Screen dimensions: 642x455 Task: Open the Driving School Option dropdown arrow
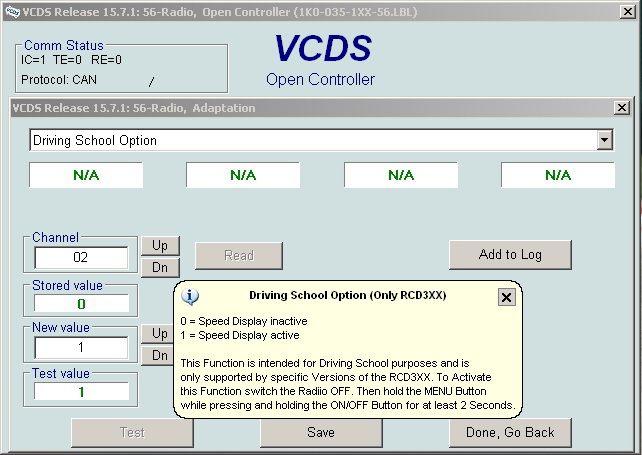pyautogui.click(x=604, y=140)
